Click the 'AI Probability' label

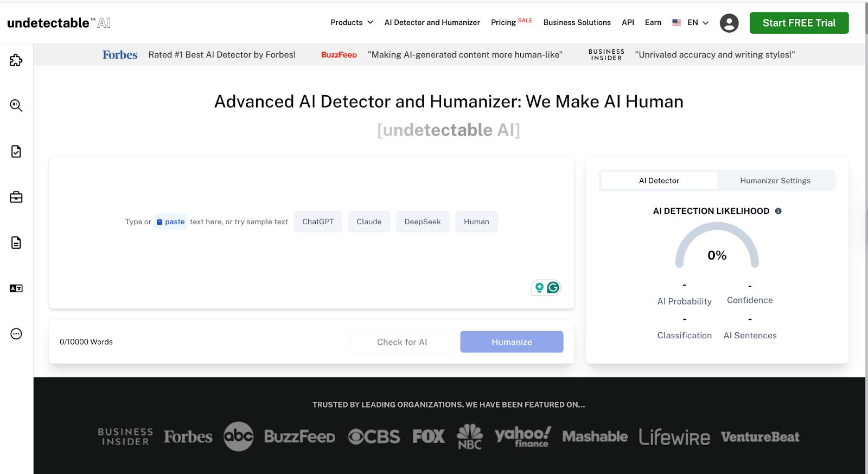(684, 301)
